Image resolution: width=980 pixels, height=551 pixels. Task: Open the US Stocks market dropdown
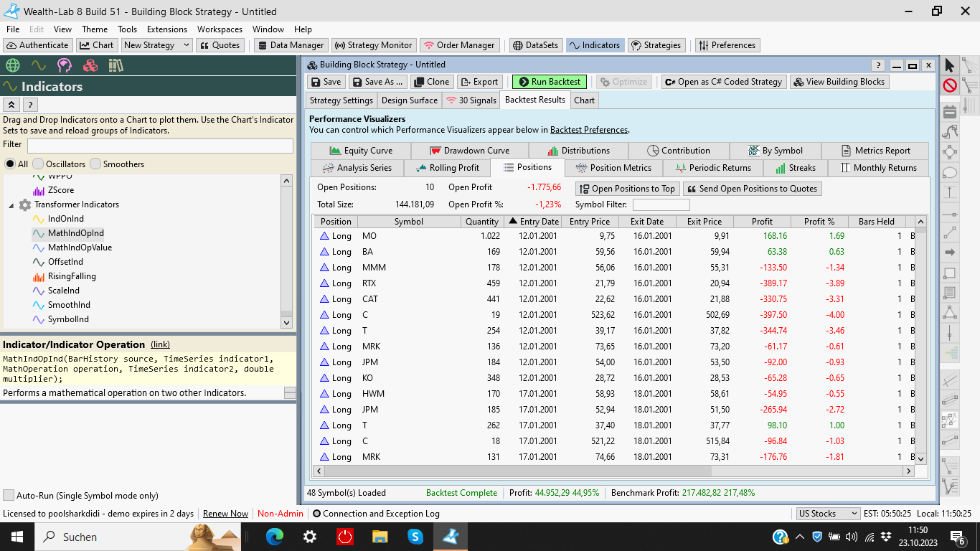coord(828,514)
